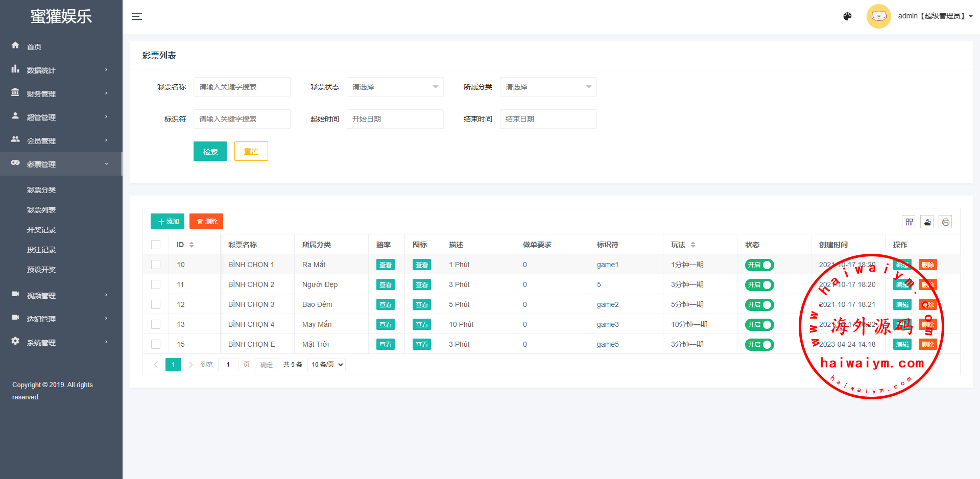The image size is (980, 479).
Task: Toggle the status switch for BÌNH CHỌN 1
Action: click(759, 265)
